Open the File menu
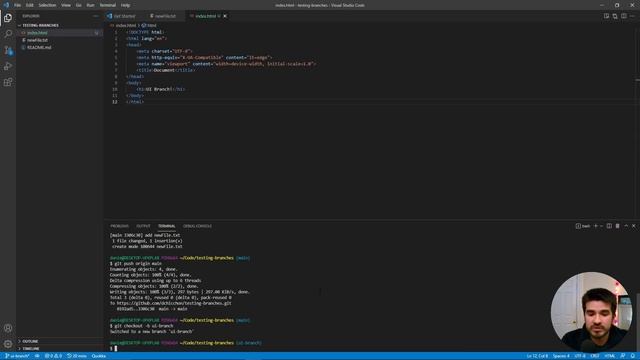640x360 pixels. [18, 5]
